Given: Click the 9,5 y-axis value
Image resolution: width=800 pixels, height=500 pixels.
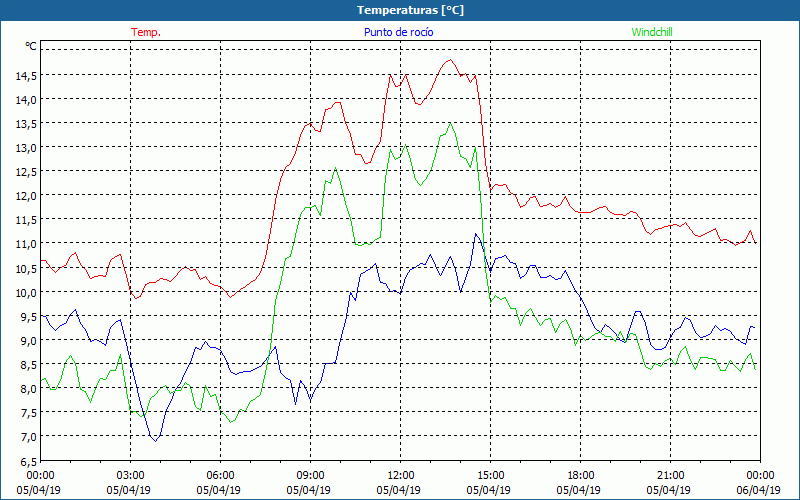Looking at the screenshot, I should [x=28, y=316].
